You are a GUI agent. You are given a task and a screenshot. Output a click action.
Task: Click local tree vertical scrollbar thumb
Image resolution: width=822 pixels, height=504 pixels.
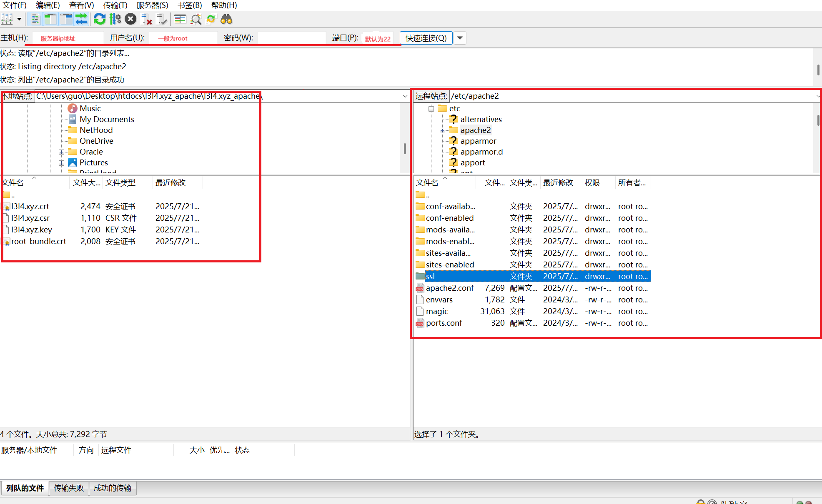[x=405, y=149]
